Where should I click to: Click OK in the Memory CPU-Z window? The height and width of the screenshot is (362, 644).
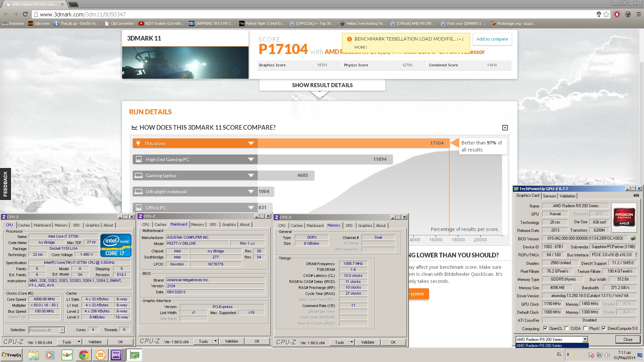tap(393, 342)
